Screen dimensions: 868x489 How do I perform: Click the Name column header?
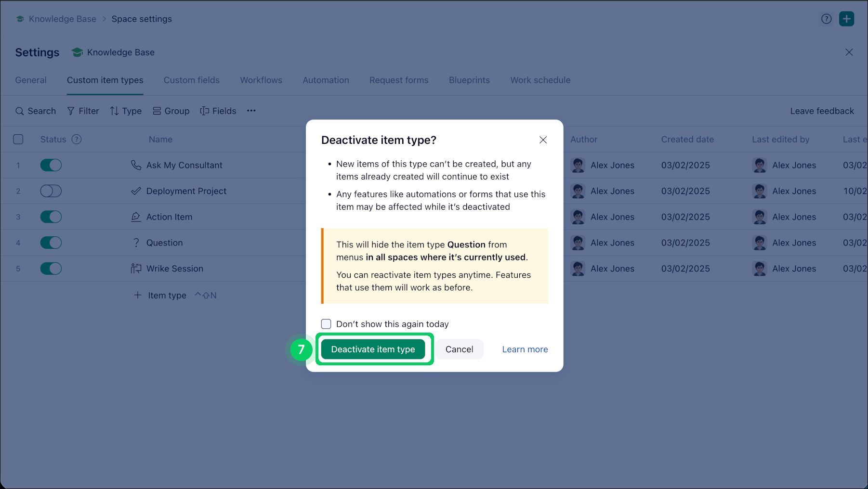click(160, 139)
